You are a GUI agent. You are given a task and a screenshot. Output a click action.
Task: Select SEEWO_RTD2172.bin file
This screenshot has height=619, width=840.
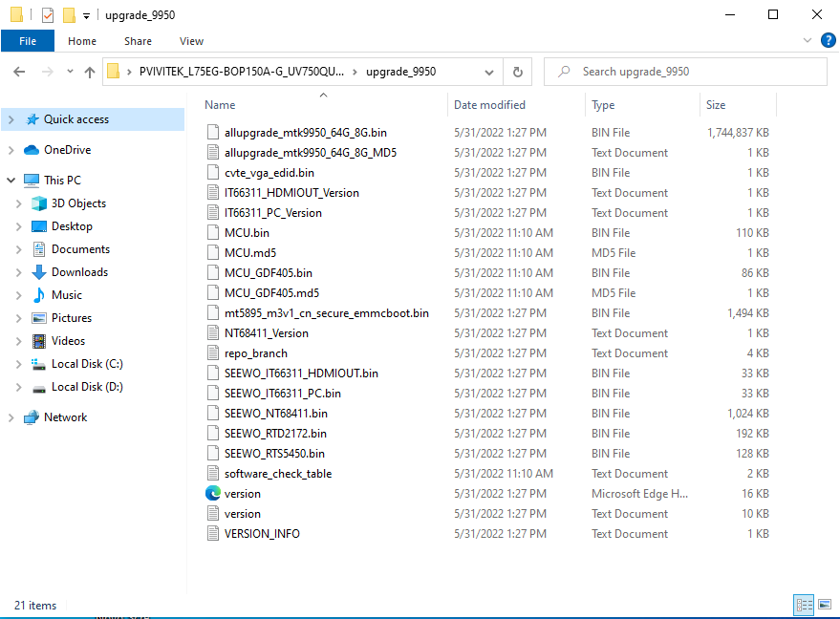tap(275, 433)
